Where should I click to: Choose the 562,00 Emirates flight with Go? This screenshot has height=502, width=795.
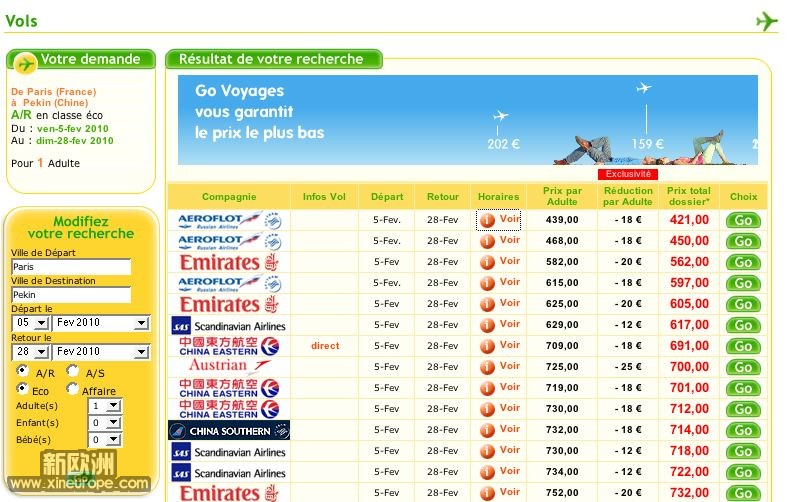[x=743, y=263]
